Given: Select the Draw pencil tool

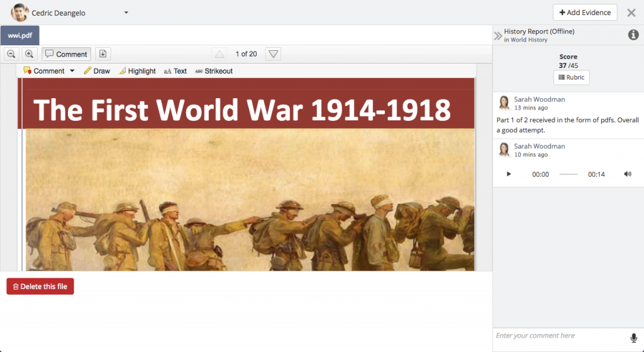Looking at the screenshot, I should 97,71.
